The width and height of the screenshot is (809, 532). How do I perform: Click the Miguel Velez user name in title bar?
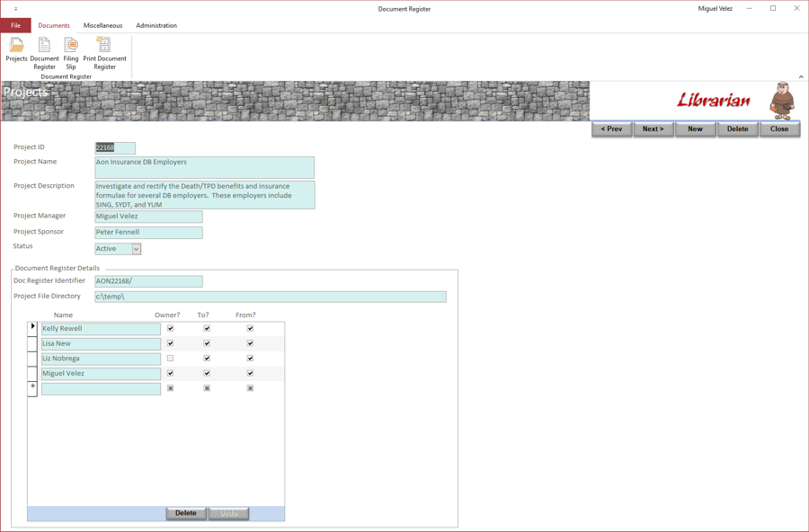tap(716, 9)
